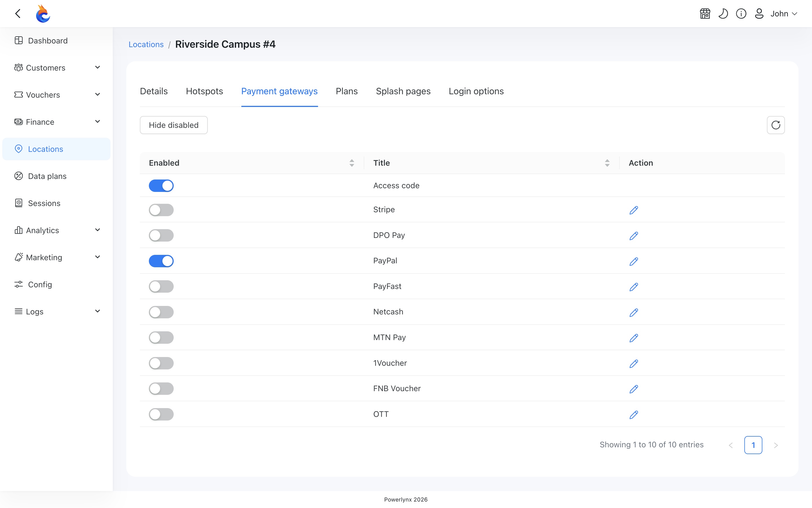Enable the 1Voucher toggle
Screen dimensions: 812x508
161,363
